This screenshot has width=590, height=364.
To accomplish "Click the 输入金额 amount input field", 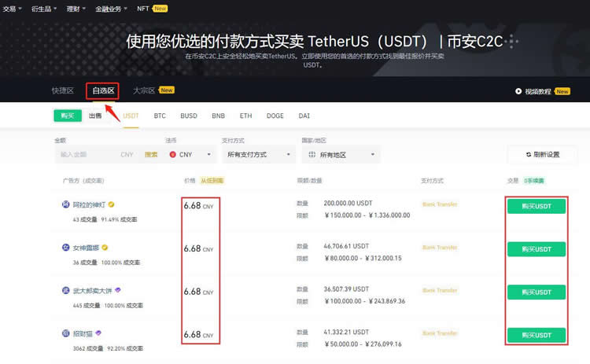I will tap(87, 155).
